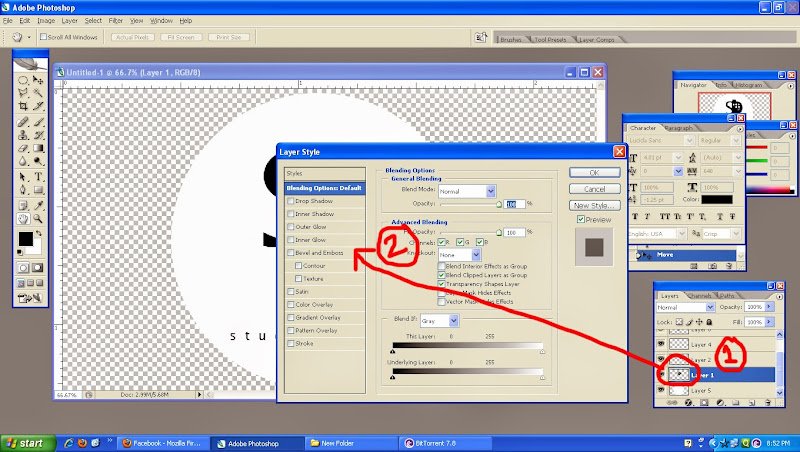Image resolution: width=800 pixels, height=452 pixels.
Task: Enable the Outer Glow checkbox
Action: 291,227
